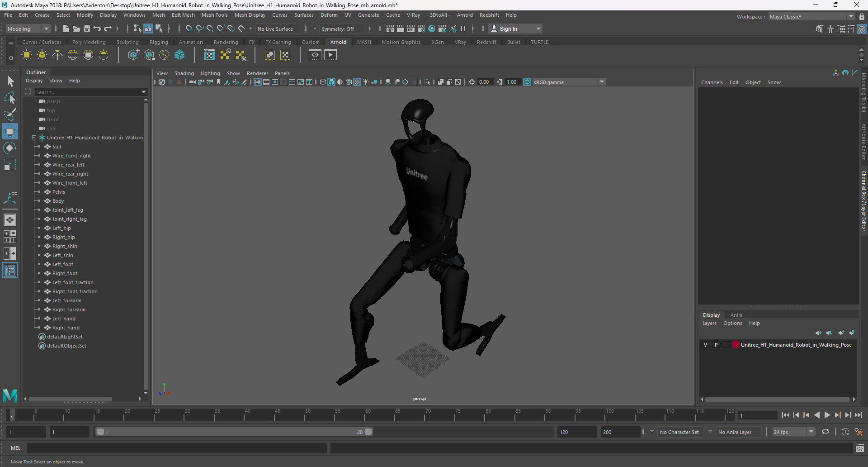Open animation preferences running-man icon
The width and height of the screenshot is (868, 467).
point(859,432)
